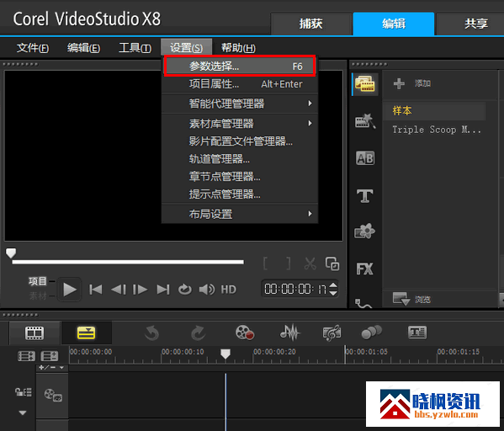The image size is (504, 431).
Task: Open the 文件(F) menu
Action: 33,48
